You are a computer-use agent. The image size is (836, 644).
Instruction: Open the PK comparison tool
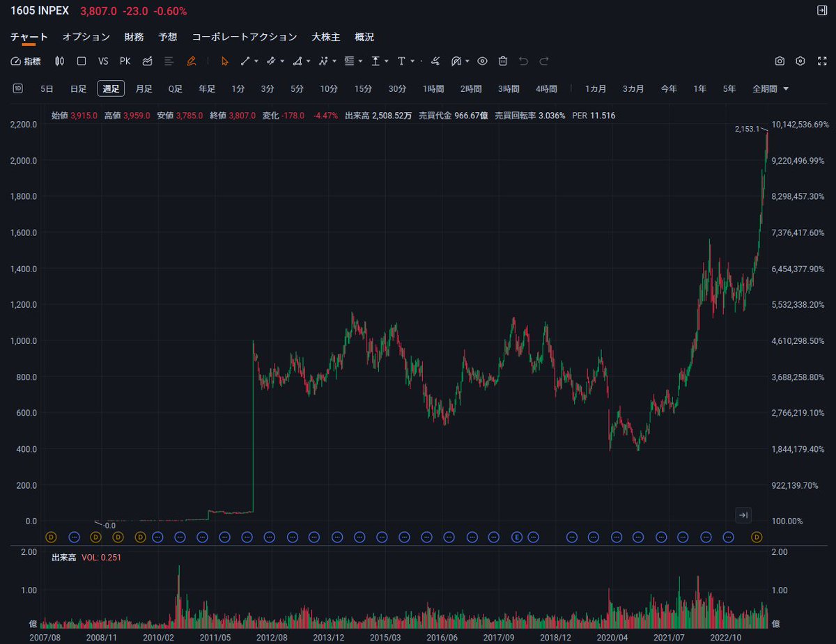(x=125, y=61)
